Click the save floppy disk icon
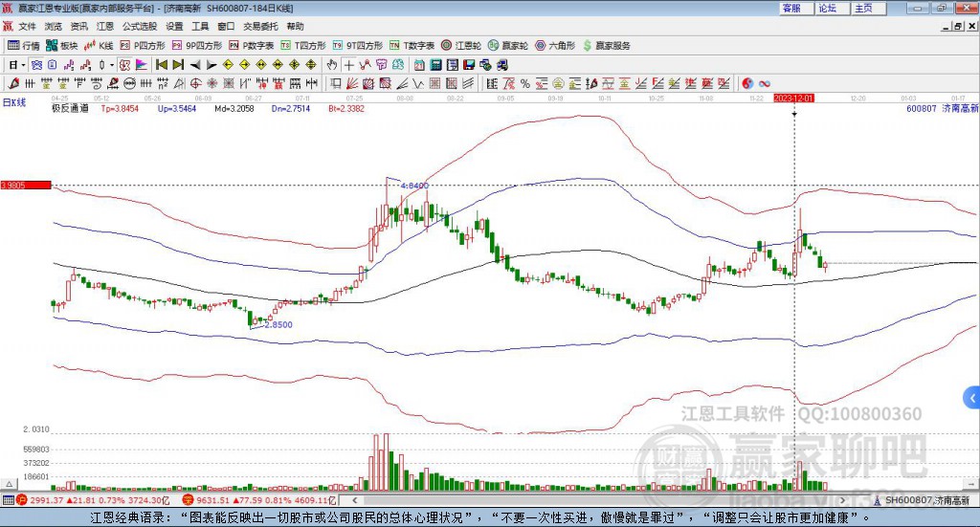 (470, 65)
